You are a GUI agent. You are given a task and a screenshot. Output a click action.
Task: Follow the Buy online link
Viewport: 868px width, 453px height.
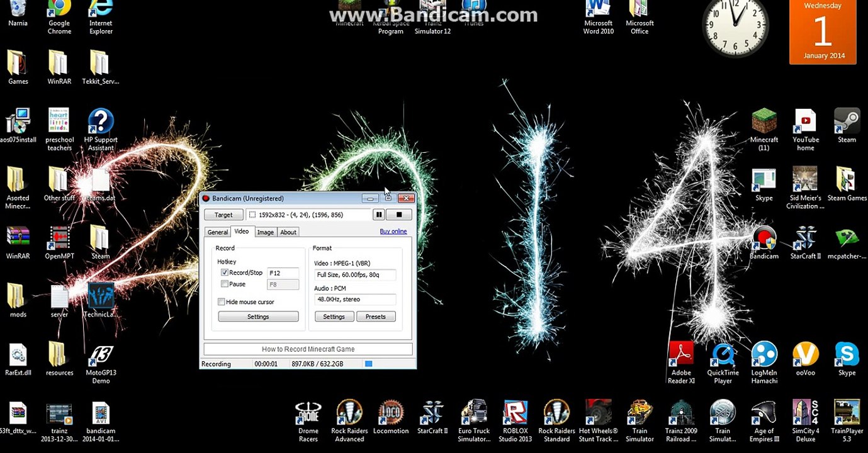[393, 232]
